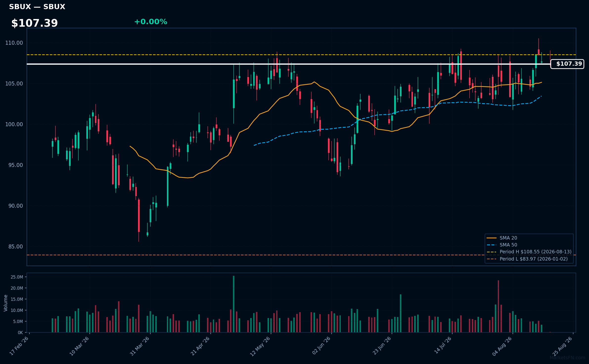Click the 10 Mar '26 date label

(79, 346)
